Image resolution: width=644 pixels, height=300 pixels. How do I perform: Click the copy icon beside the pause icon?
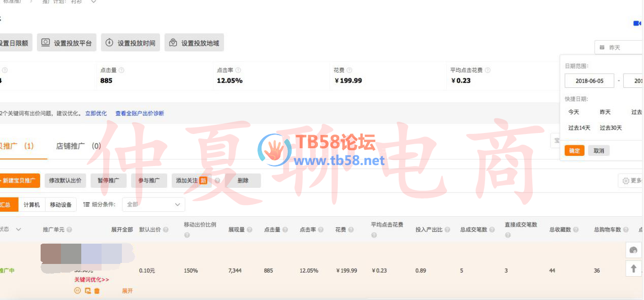87,291
